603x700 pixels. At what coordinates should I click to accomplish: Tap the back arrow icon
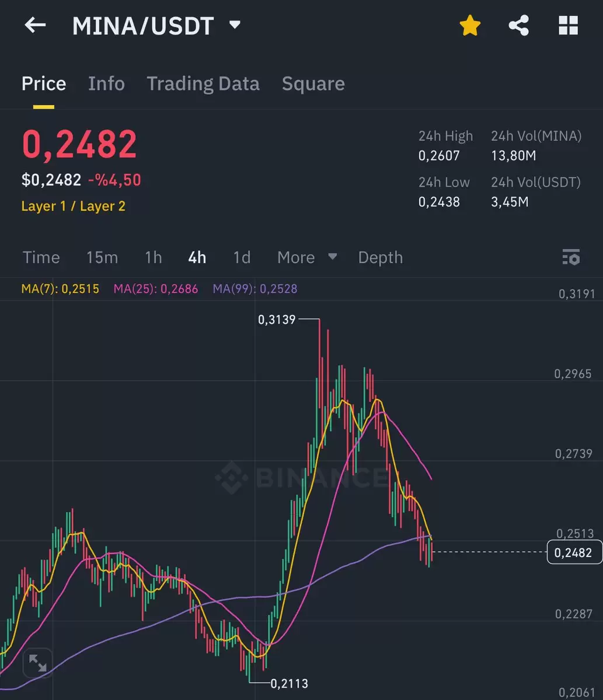tap(35, 25)
